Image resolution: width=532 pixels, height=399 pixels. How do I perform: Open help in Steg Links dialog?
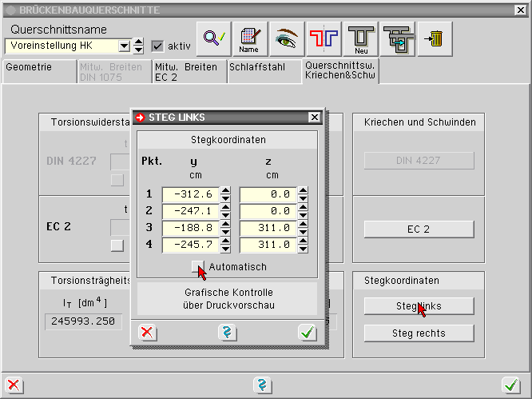[228, 332]
